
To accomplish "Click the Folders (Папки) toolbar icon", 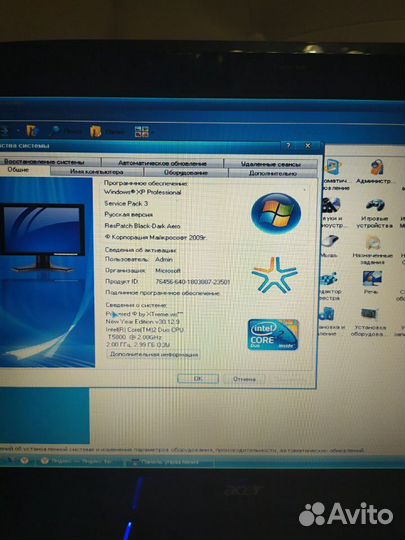I will tap(95, 132).
